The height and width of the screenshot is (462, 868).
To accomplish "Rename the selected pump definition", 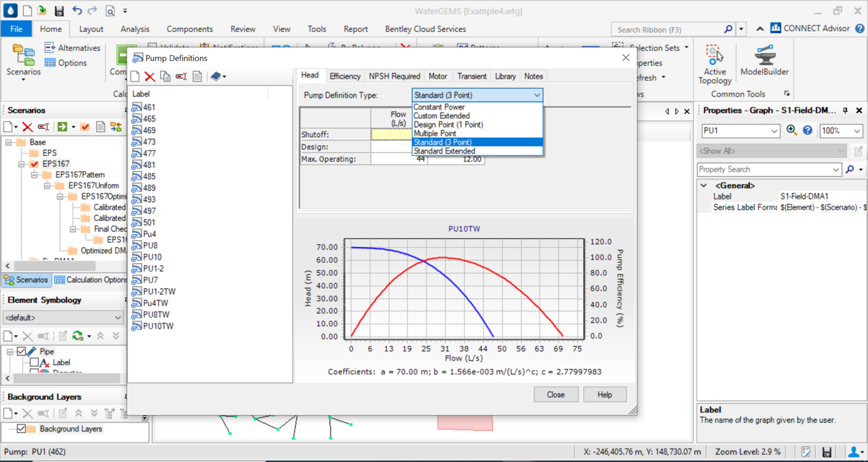I will point(180,76).
